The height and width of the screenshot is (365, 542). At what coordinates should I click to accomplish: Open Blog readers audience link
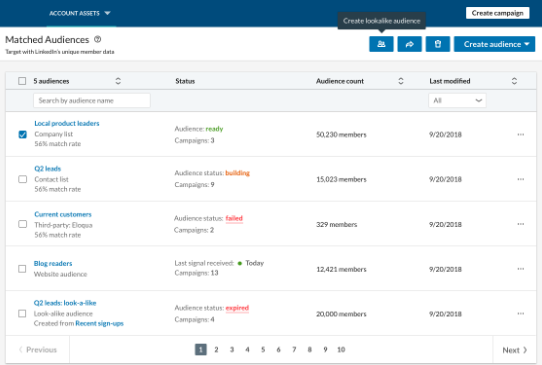coord(53,263)
